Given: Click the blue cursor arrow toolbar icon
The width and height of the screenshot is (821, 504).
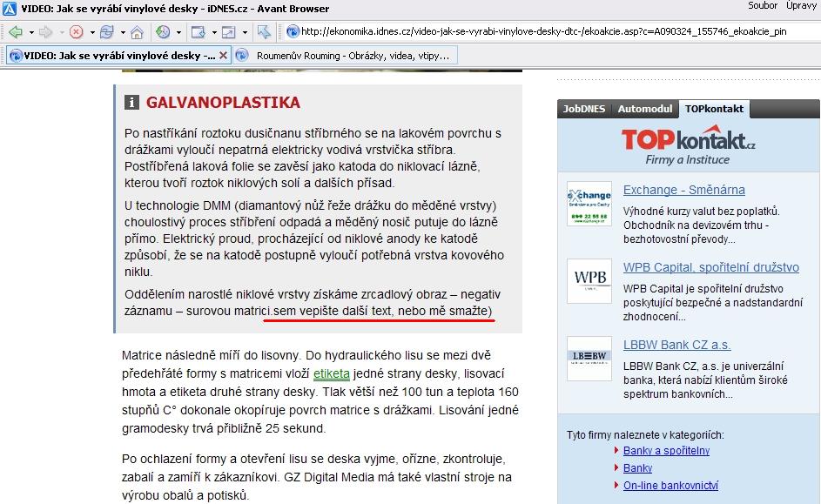Looking at the screenshot, I should pos(264,32).
